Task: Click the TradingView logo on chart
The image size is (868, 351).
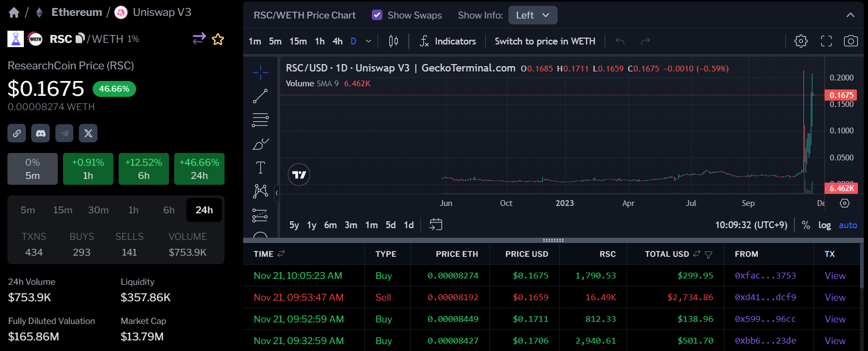Action: click(299, 175)
